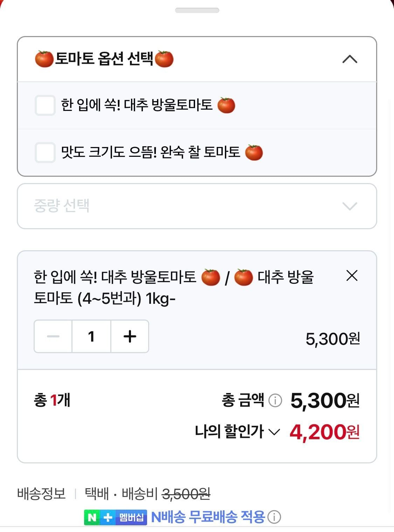Collapse the 토마토 옵션 선택 chevron

[350, 59]
